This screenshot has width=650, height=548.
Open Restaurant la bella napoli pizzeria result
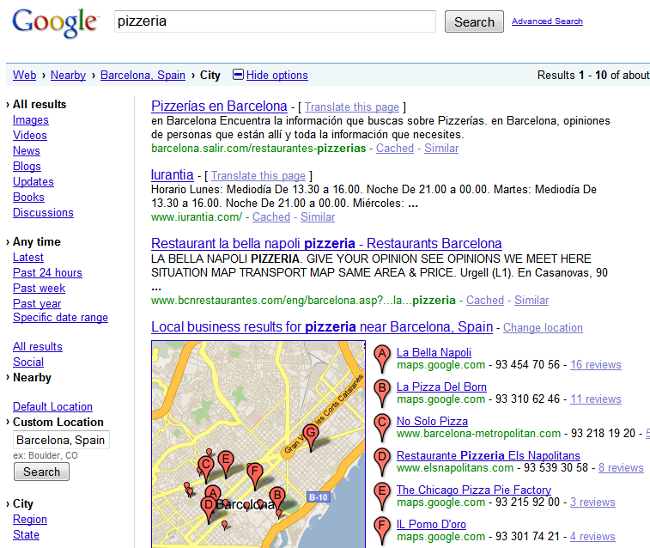(x=326, y=243)
